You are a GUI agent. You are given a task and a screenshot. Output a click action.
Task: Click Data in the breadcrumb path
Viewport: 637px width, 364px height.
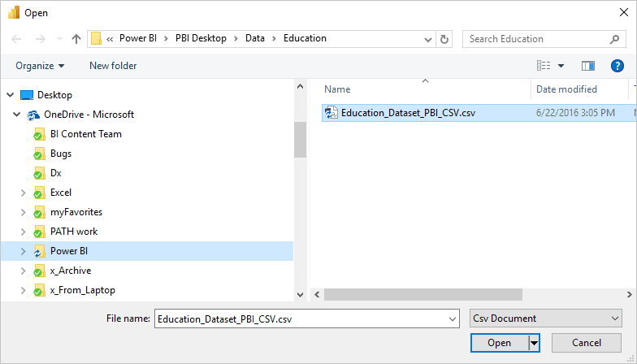click(255, 38)
